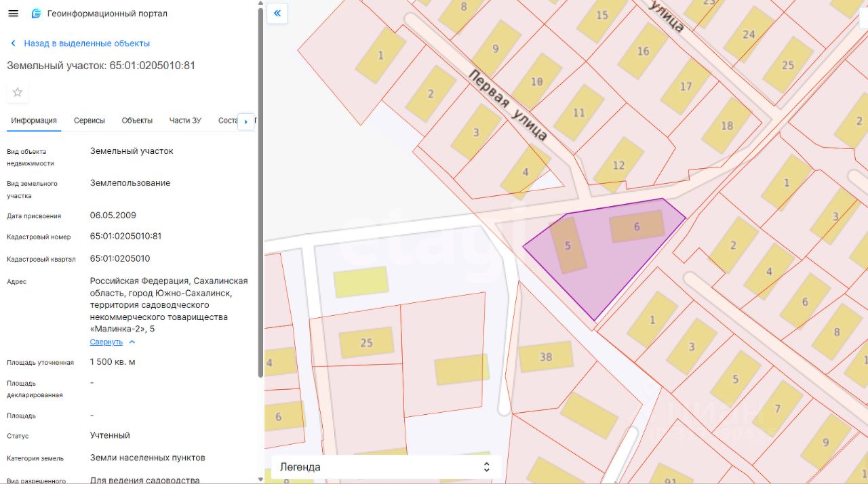The height and width of the screenshot is (484, 868).
Task: Collapse address with Свернуть link
Action: 106,342
